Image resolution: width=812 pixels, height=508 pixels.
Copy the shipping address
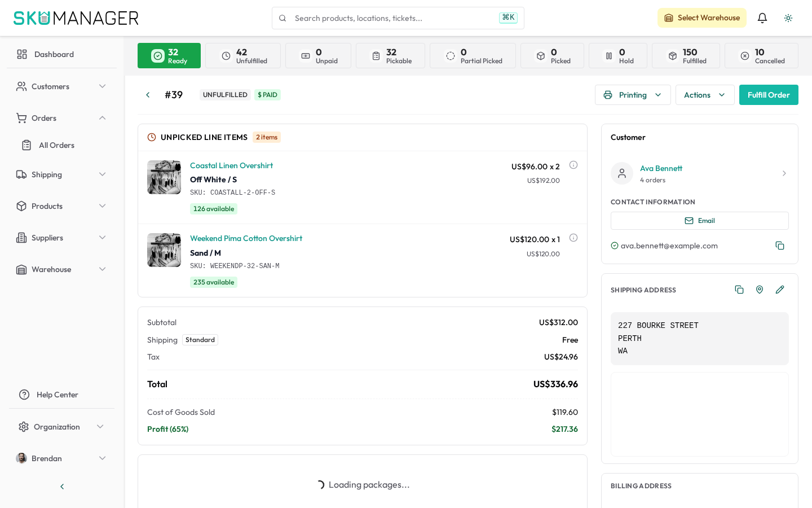(739, 290)
